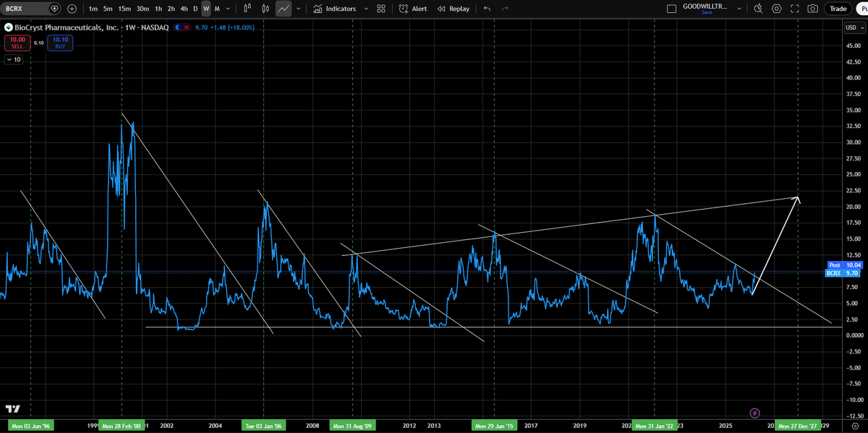Select the Mon 31 Jan '22 date marker
The image size is (868, 433).
(655, 425)
